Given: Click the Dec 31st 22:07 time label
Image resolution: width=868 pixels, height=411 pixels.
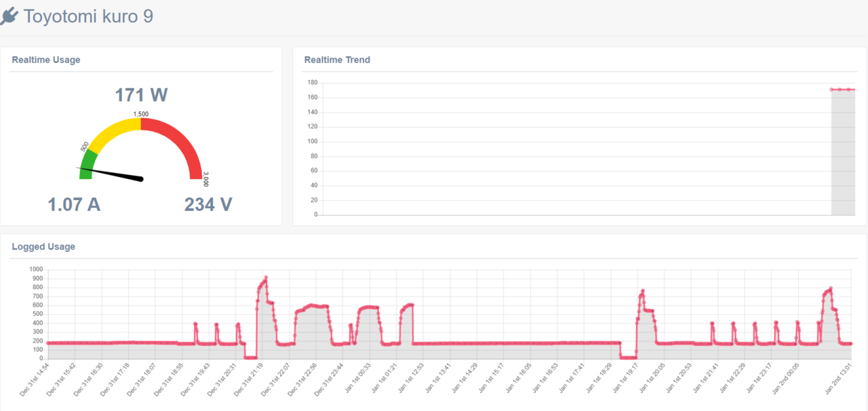Looking at the screenshot, I should click(275, 378).
